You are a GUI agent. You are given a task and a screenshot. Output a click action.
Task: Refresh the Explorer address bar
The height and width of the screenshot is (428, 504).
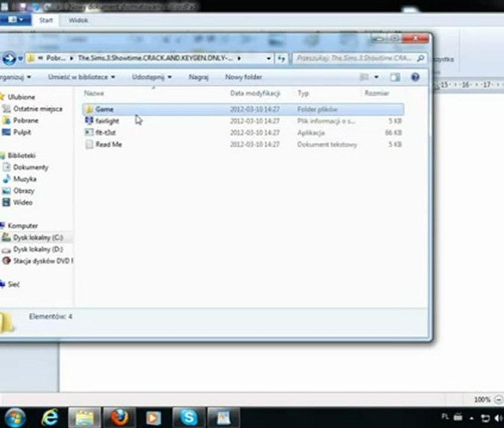coord(281,58)
